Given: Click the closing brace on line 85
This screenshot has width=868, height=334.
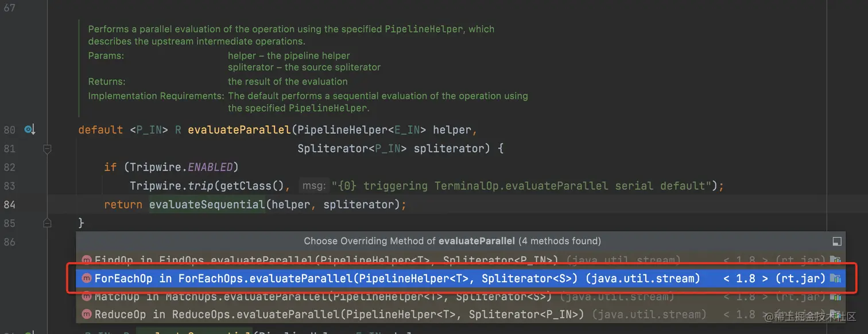Looking at the screenshot, I should click(82, 222).
